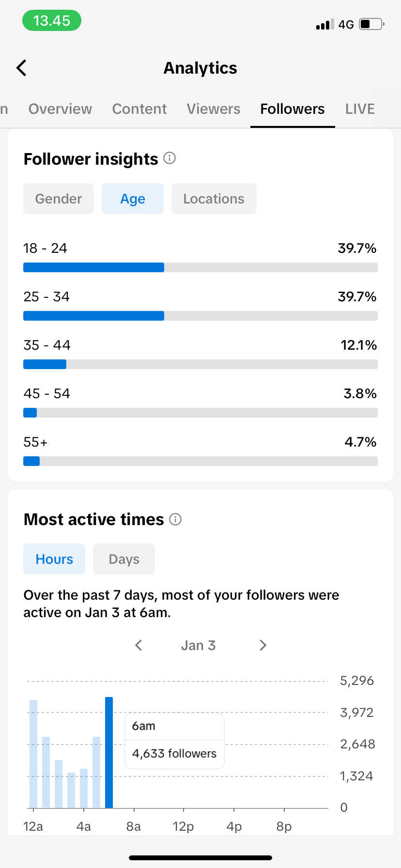Go to the LIVE tab
Viewport: 401px width, 868px height.
tap(360, 109)
